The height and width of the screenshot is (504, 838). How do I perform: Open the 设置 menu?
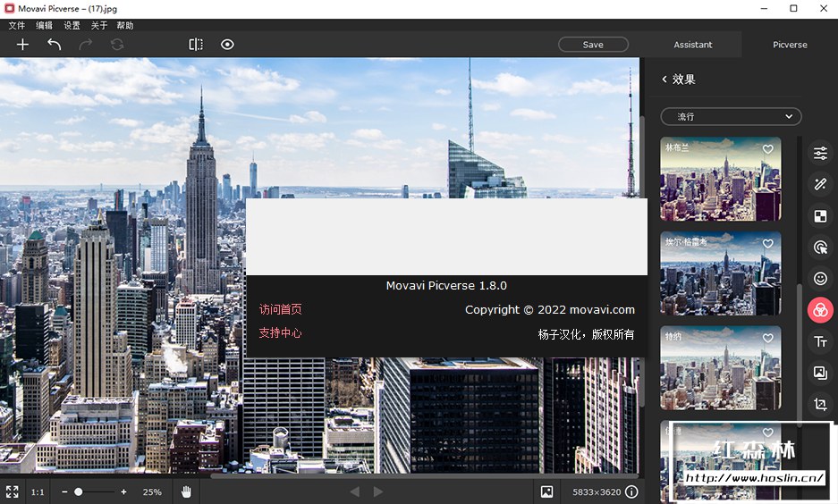point(72,26)
